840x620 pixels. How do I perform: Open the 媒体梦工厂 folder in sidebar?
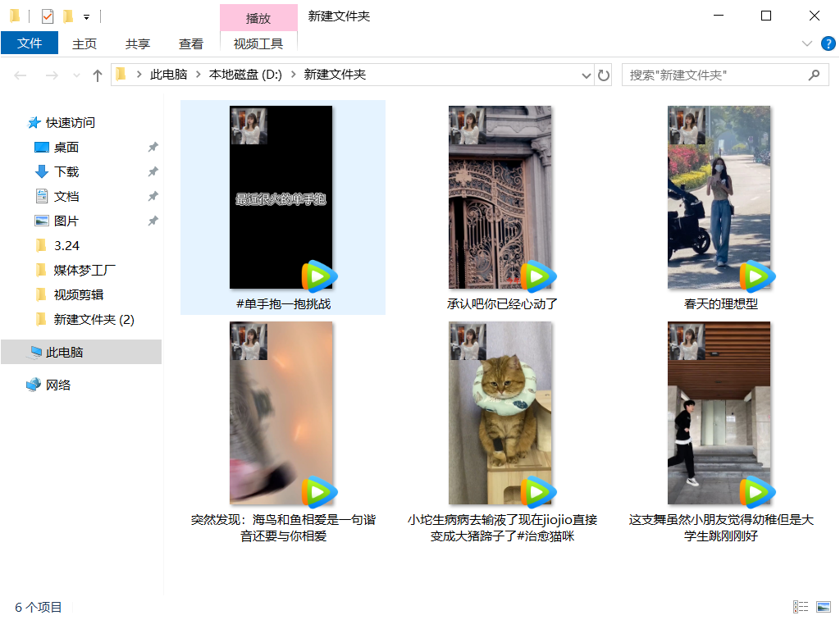(x=84, y=271)
